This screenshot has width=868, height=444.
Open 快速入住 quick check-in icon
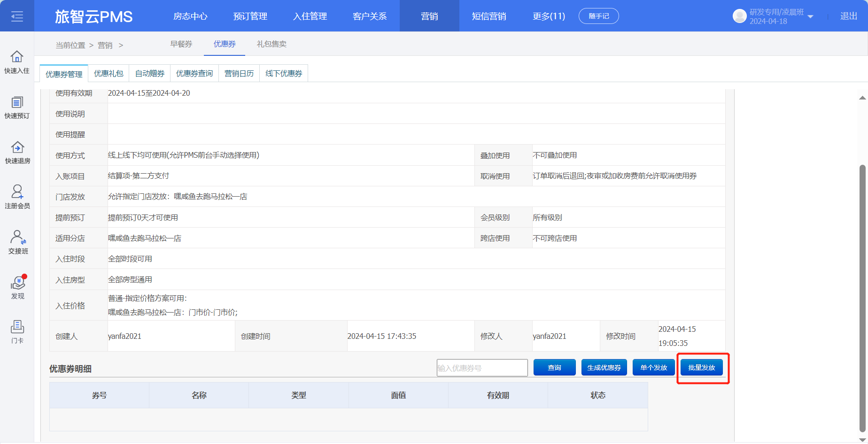pos(17,62)
